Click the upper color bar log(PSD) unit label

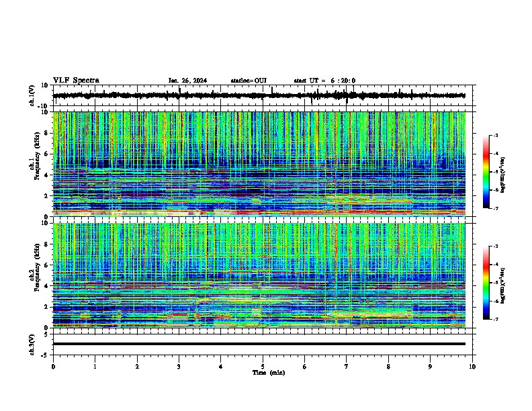point(503,175)
